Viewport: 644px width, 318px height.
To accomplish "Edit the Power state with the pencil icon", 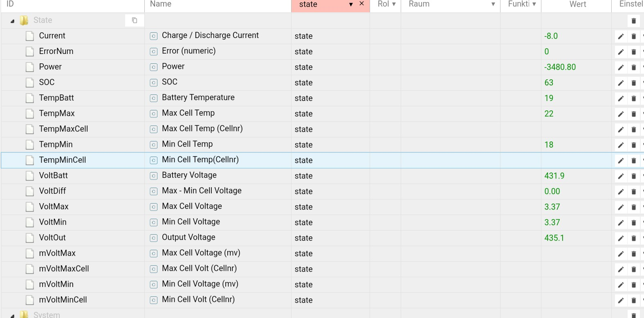I will coord(621,67).
